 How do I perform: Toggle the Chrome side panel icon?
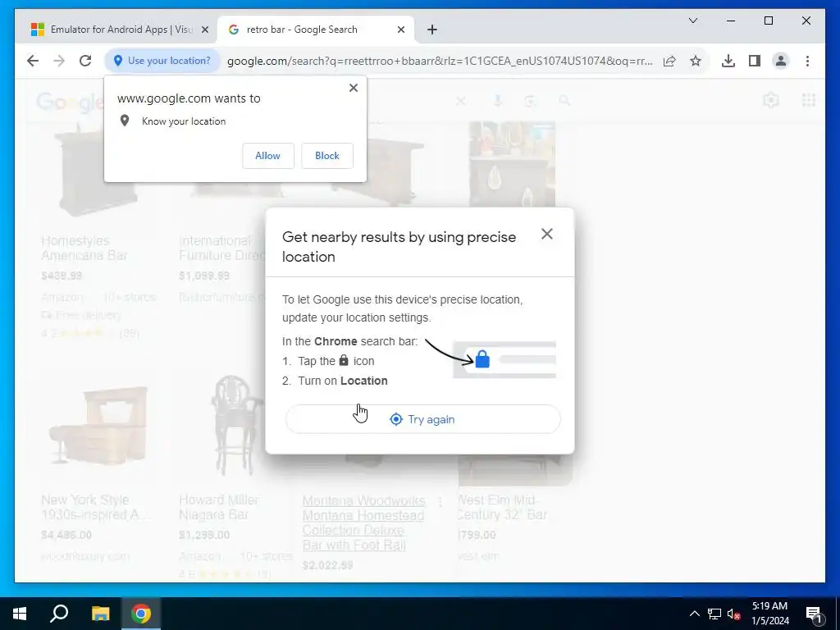[755, 61]
